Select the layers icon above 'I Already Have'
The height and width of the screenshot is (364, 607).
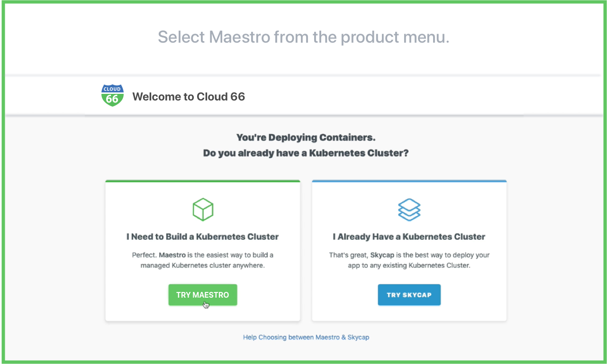click(x=409, y=209)
